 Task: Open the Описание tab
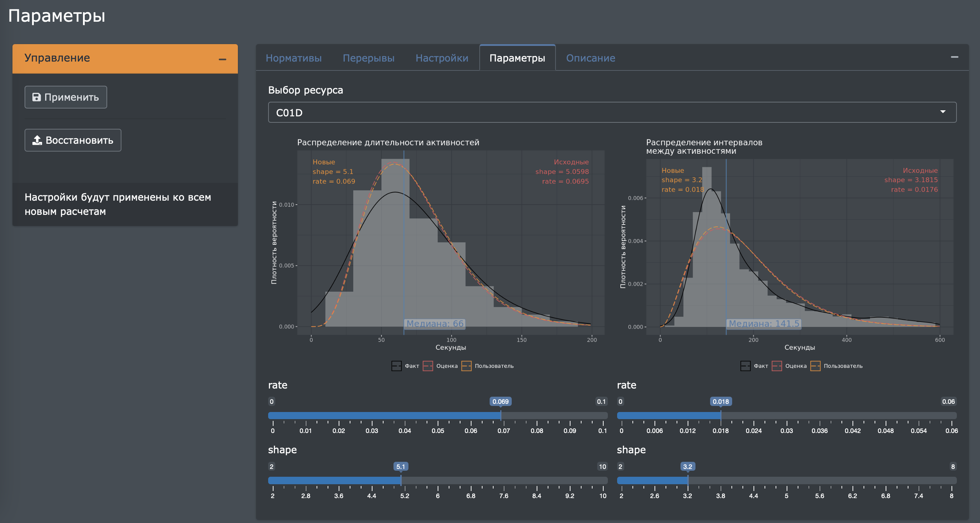pyautogui.click(x=590, y=58)
